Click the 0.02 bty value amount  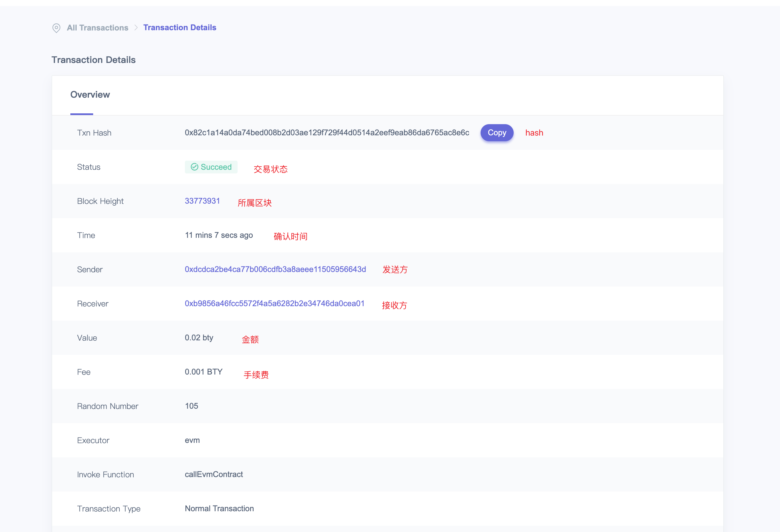point(199,338)
